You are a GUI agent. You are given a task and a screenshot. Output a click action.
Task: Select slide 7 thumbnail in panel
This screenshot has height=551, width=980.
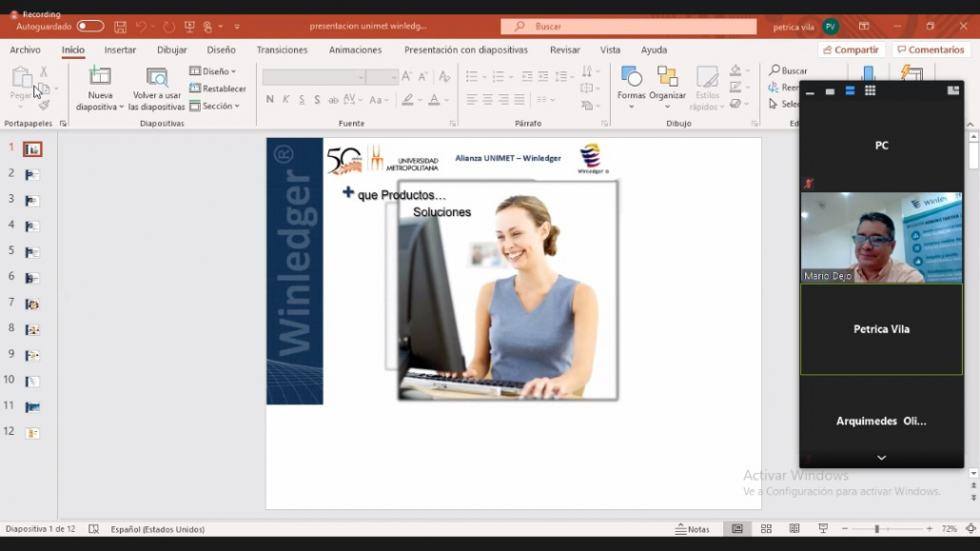pos(32,304)
